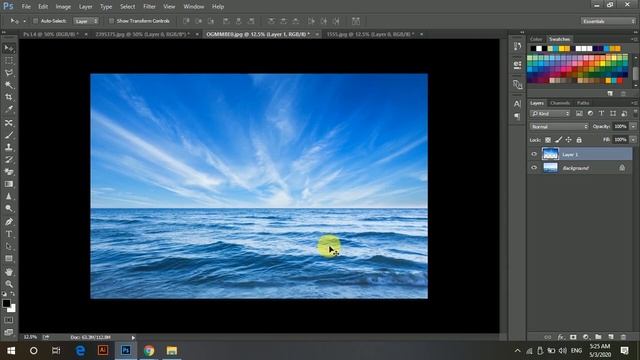The width and height of the screenshot is (640, 360).
Task: Select the Clone Stamp tool
Action: pyautogui.click(x=9, y=147)
